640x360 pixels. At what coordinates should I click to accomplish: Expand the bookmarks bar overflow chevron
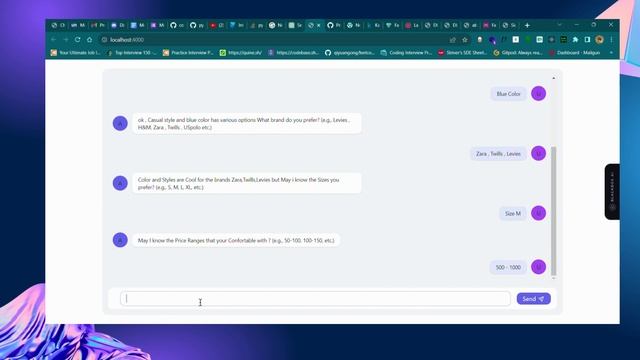click(611, 53)
